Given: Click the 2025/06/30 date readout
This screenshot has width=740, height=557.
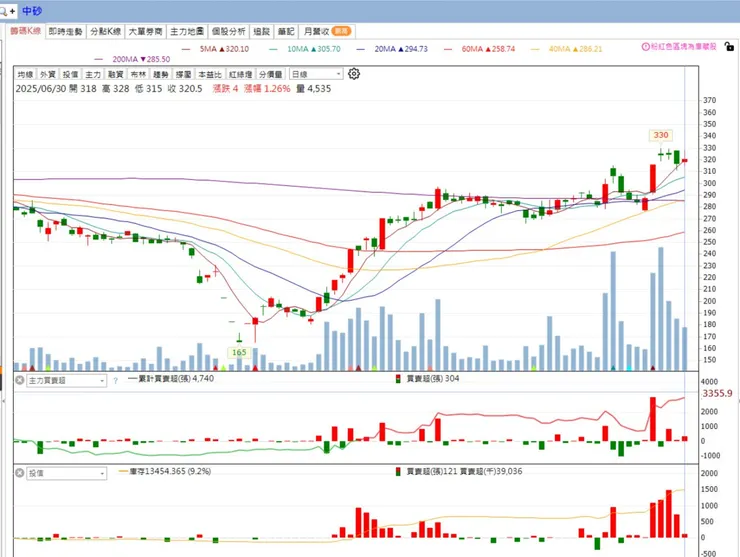Looking at the screenshot, I should tap(41, 88).
